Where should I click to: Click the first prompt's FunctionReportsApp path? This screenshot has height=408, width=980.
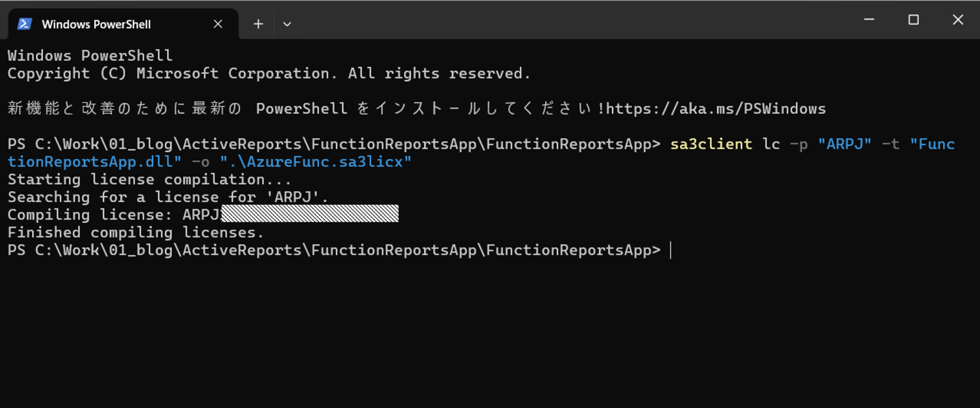(x=348, y=144)
